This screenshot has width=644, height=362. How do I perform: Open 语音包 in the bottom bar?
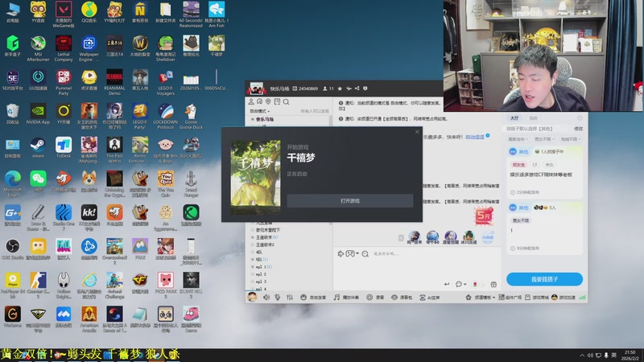tap(401, 297)
